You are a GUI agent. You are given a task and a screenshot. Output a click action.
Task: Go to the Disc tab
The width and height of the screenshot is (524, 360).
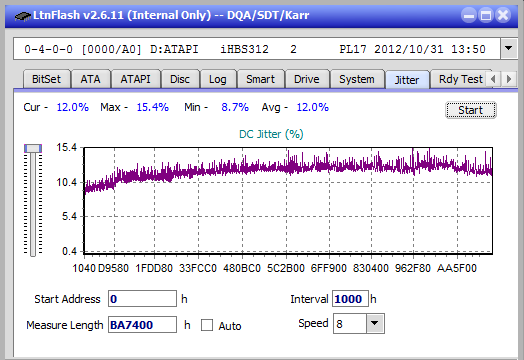click(180, 79)
